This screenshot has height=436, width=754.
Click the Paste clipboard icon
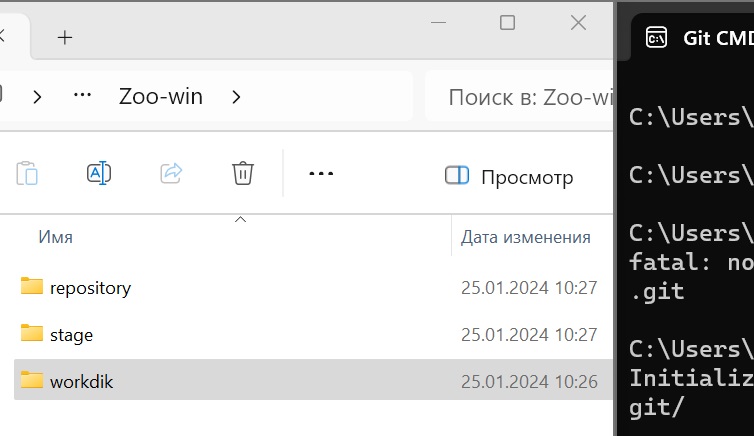pyautogui.click(x=27, y=173)
